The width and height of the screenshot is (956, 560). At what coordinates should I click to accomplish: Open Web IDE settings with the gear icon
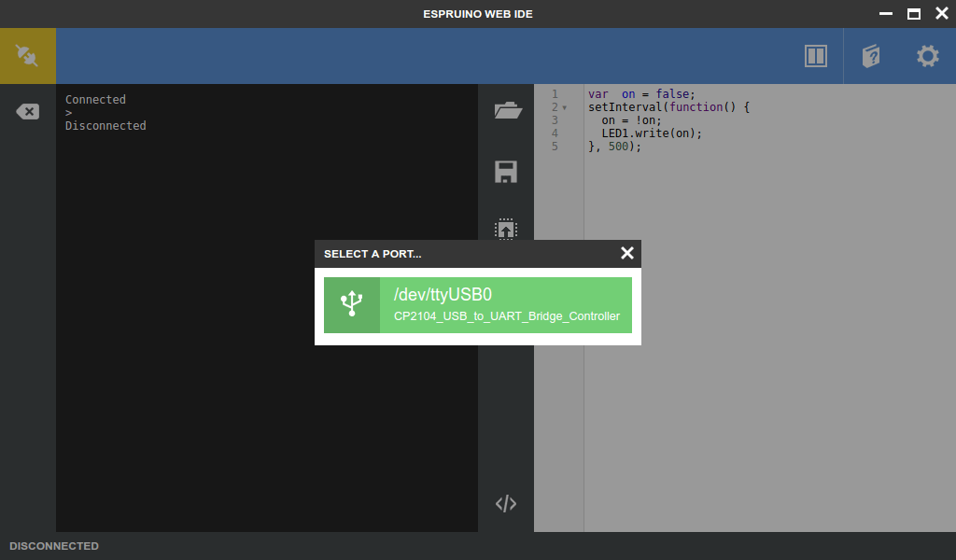pos(926,55)
